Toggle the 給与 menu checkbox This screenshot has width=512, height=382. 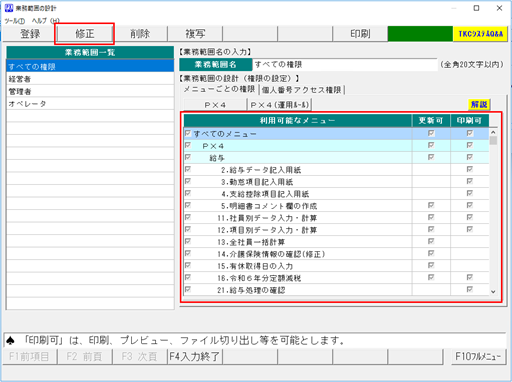(188, 157)
